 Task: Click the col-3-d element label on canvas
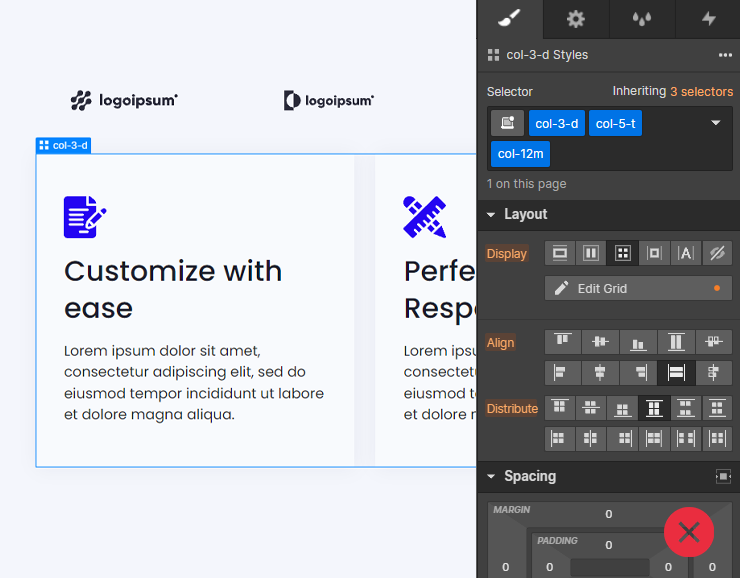tap(63, 145)
